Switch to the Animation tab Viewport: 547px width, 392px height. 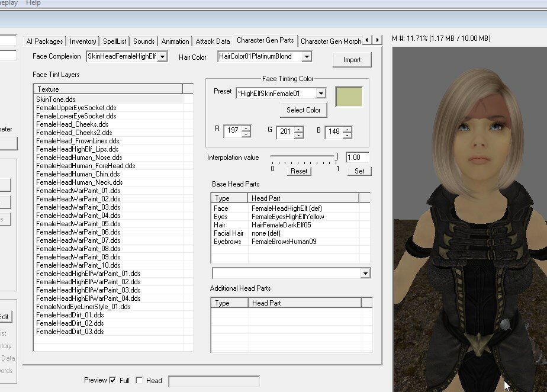175,41
